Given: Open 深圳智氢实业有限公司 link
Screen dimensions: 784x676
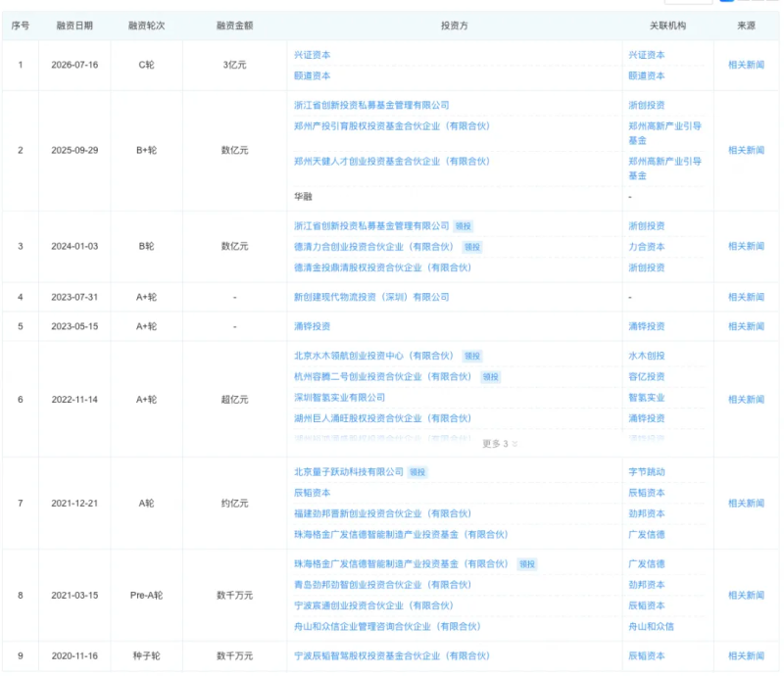Looking at the screenshot, I should [x=339, y=398].
